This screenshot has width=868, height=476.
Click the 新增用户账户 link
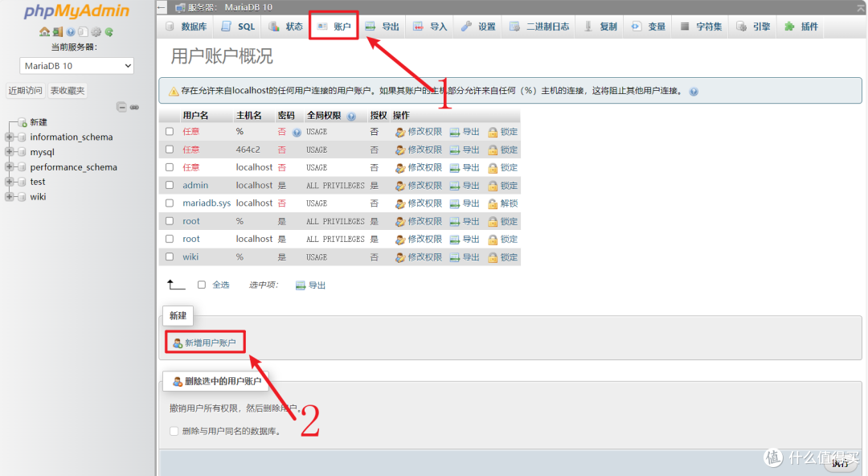tap(205, 343)
